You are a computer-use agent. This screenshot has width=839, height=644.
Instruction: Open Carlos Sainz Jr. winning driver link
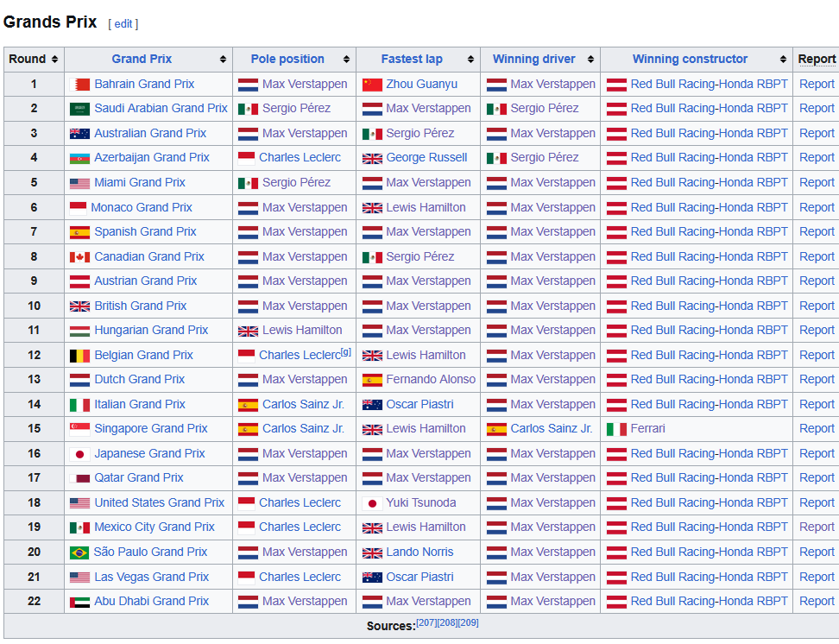point(551,428)
